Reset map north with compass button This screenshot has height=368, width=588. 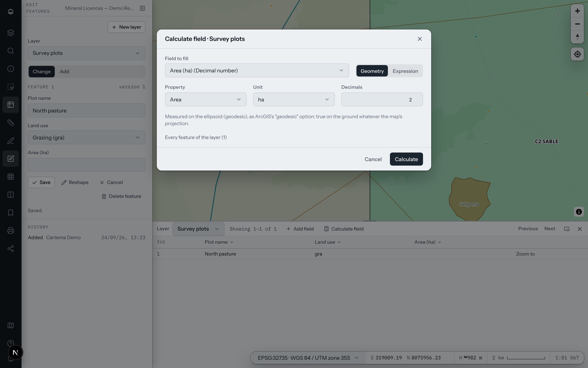[x=577, y=37]
